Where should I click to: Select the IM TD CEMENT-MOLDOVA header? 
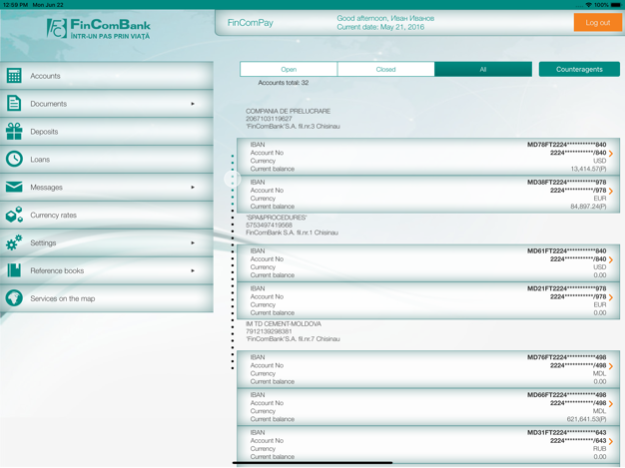tap(283, 324)
